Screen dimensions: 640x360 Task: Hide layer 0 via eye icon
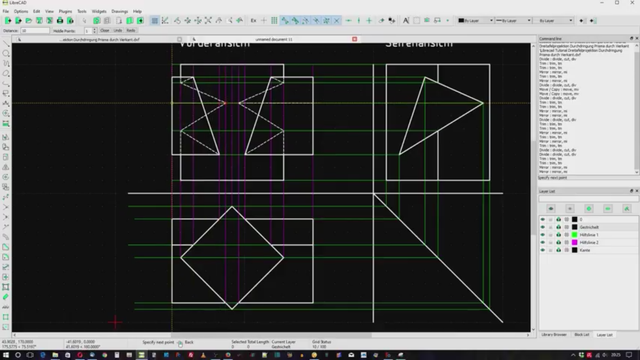(542, 220)
